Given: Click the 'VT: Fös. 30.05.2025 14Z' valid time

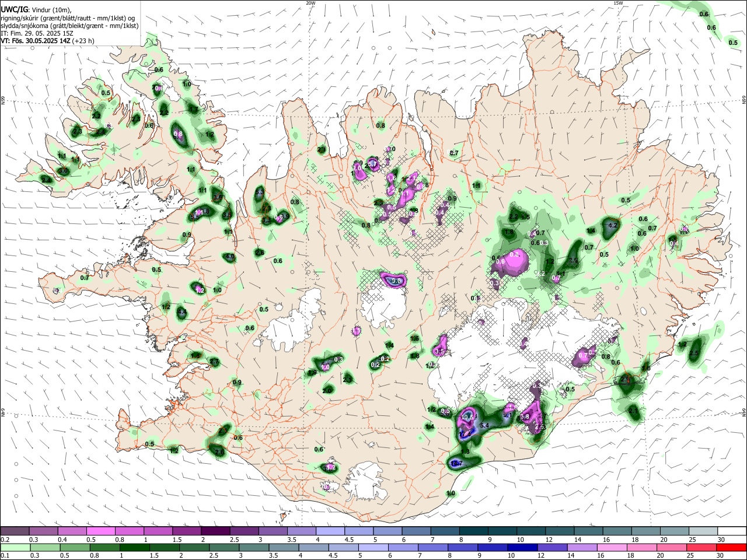Looking at the screenshot, I should (36, 41).
